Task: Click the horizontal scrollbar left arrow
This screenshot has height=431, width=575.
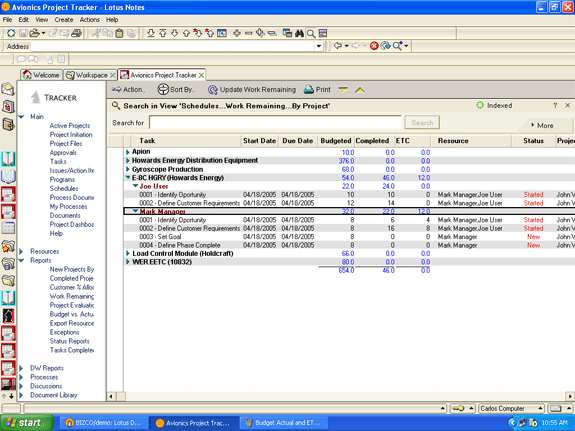Action: [111, 397]
